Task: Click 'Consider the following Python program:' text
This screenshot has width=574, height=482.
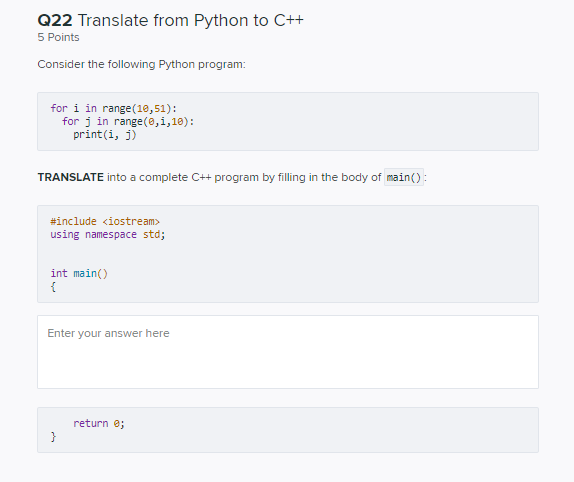Action: pyautogui.click(x=141, y=64)
